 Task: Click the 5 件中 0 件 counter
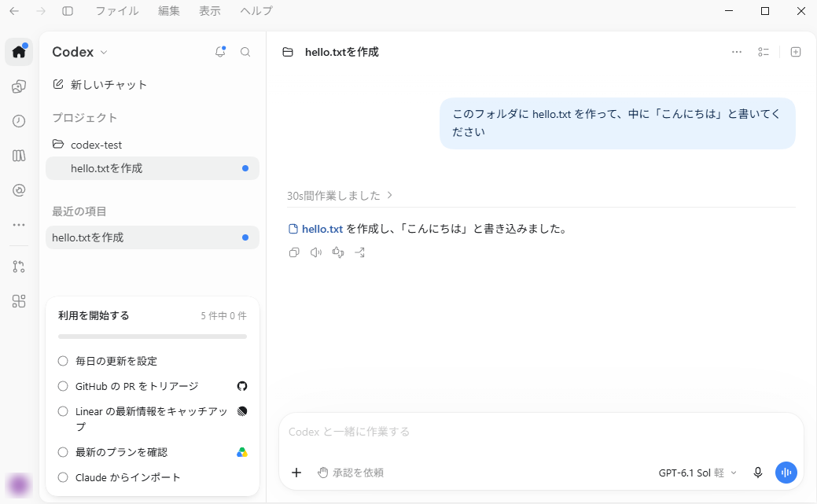click(223, 315)
